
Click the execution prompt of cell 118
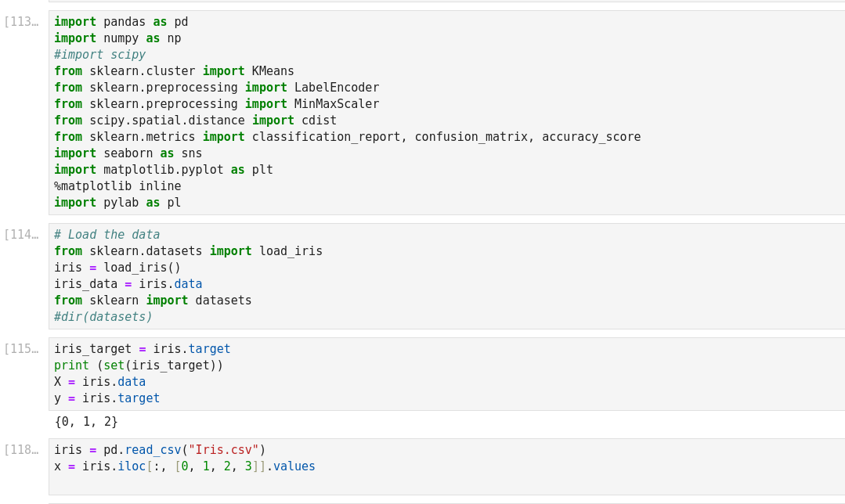coord(21,450)
